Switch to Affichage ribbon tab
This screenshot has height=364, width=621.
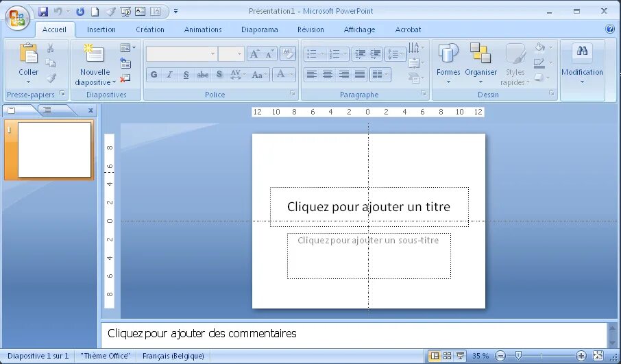coord(359,29)
